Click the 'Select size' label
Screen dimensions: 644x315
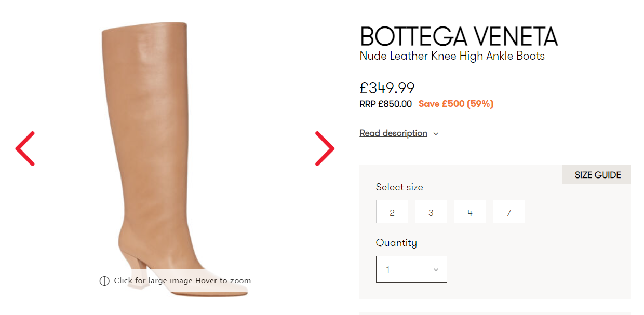coord(399,187)
